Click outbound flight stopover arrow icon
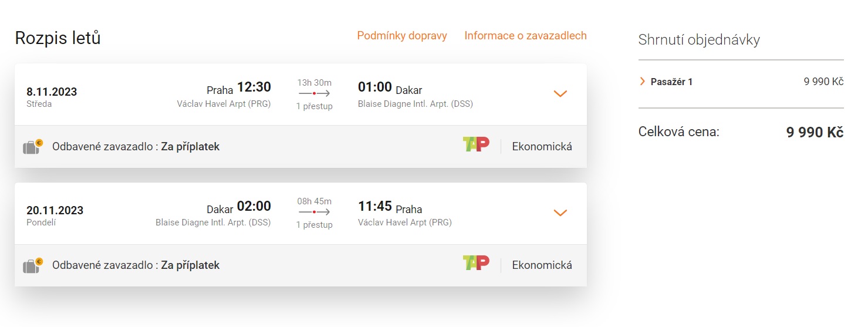 coord(314,93)
